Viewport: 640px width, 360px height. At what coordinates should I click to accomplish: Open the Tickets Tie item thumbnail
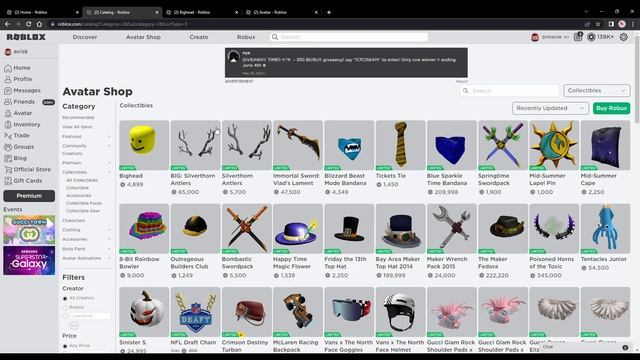pyautogui.click(x=400, y=145)
